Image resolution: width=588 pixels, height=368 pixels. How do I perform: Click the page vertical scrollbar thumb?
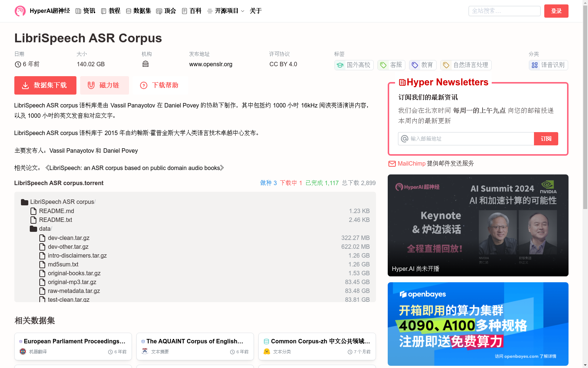pyautogui.click(x=585, y=107)
